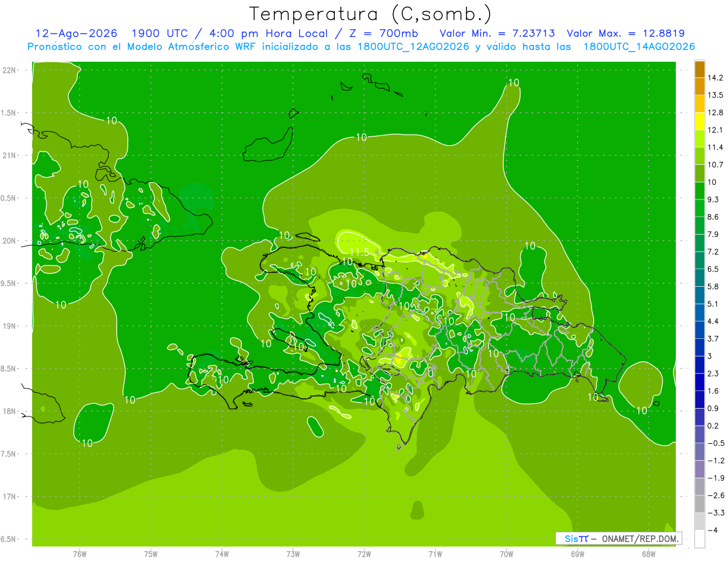Click the "7.2" color scale label
Image resolution: width=728 pixels, height=562 pixels.
714,252
